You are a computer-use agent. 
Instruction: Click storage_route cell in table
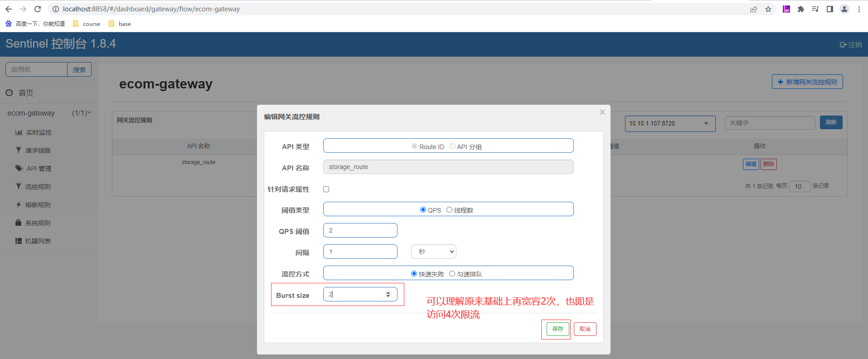(x=199, y=162)
